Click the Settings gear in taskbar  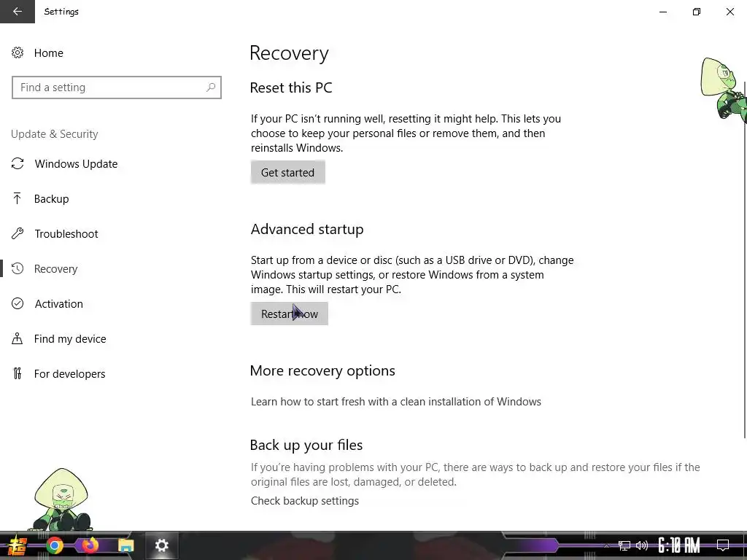tap(162, 545)
